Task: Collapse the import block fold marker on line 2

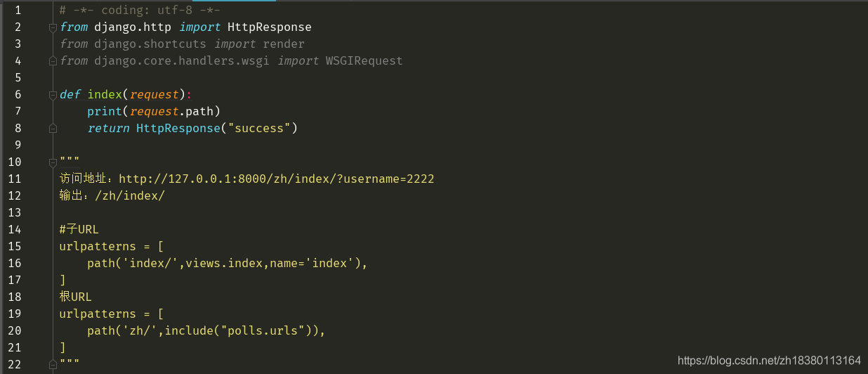Action: [53, 27]
